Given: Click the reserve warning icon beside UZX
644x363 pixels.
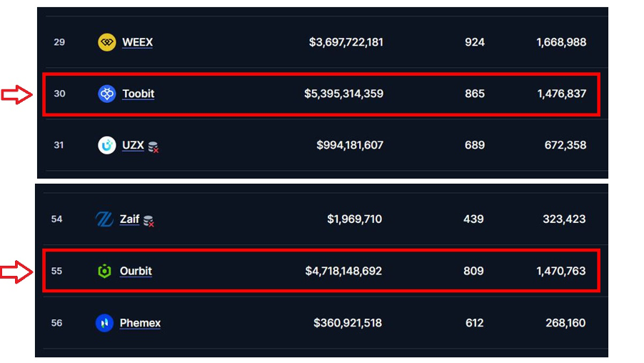Looking at the screenshot, I should coord(153,146).
